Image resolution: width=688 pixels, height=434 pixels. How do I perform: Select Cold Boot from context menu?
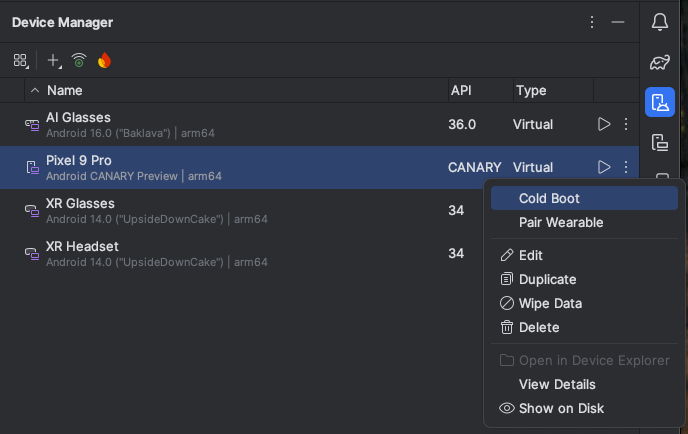click(549, 198)
